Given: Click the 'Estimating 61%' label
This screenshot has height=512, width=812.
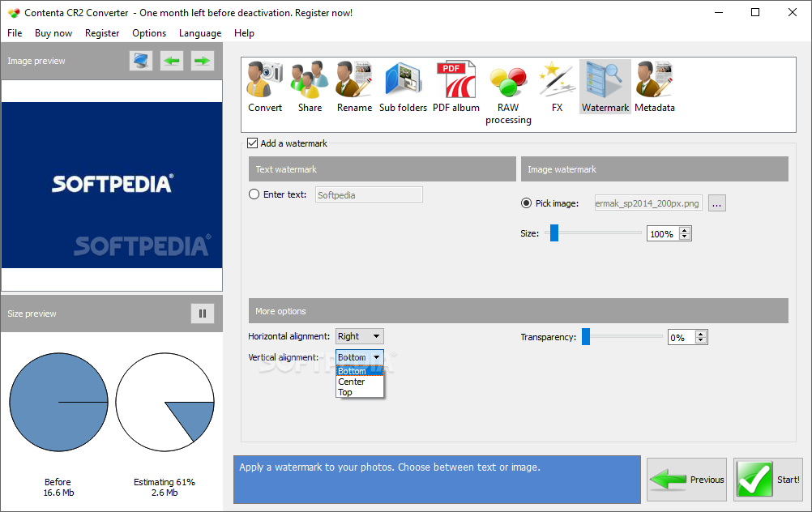Looking at the screenshot, I should point(165,482).
